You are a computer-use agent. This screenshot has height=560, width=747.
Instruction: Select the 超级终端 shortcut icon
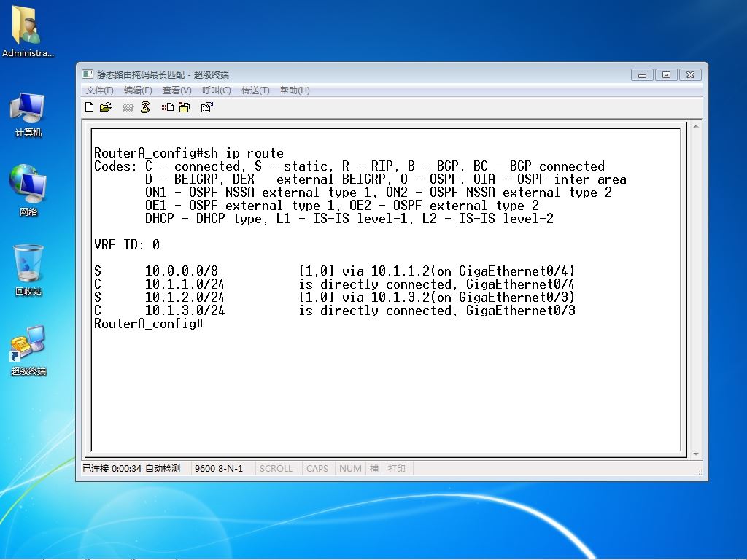click(x=28, y=350)
